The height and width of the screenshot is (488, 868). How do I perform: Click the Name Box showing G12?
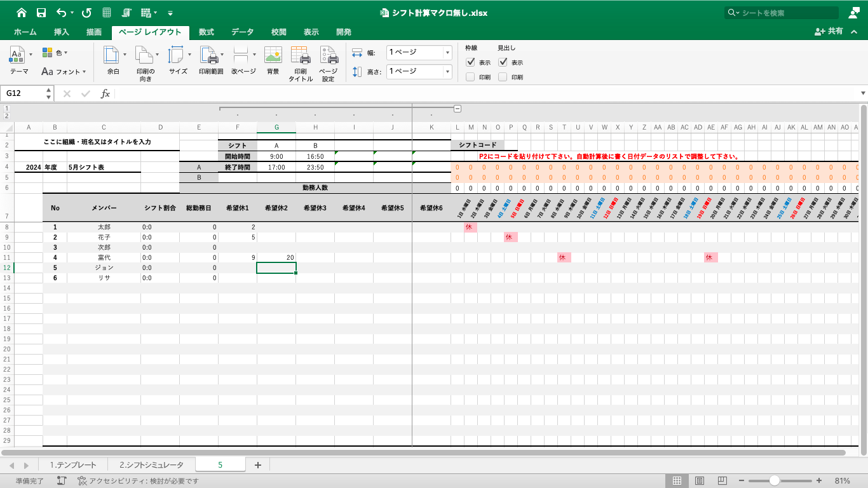pyautogui.click(x=24, y=93)
